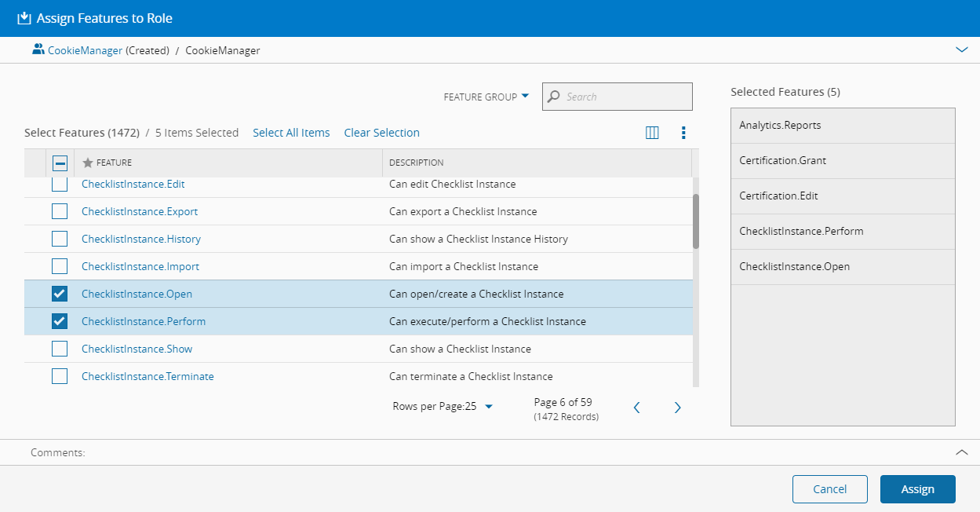Screen dimensions: 980x512
Task: Click the Assign Features dialog title icon
Action: tap(24, 18)
